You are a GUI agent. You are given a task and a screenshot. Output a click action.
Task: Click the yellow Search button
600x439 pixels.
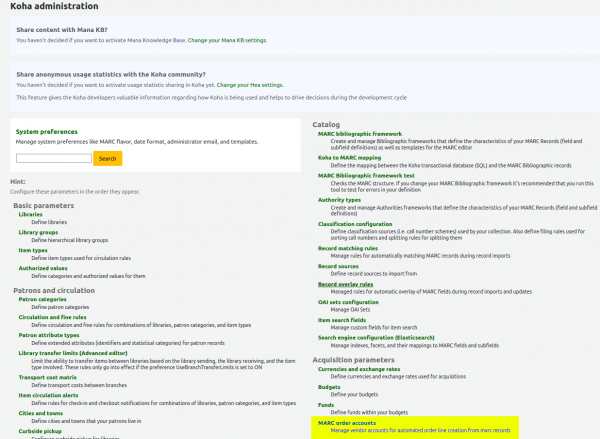pyautogui.click(x=108, y=158)
